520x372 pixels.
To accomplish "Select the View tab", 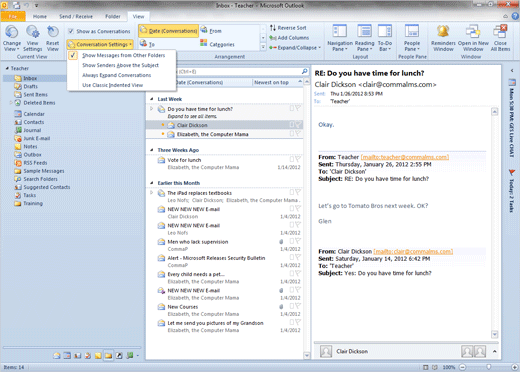I will click(x=138, y=16).
